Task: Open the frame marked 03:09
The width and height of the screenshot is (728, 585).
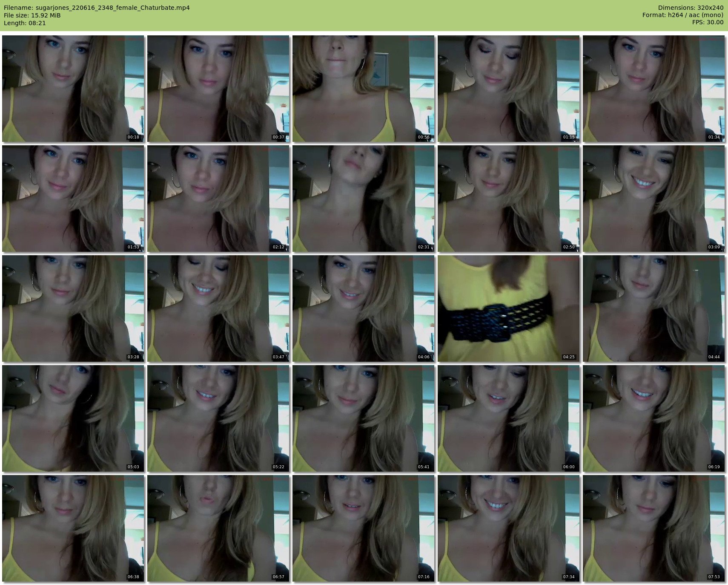Action: click(654, 199)
